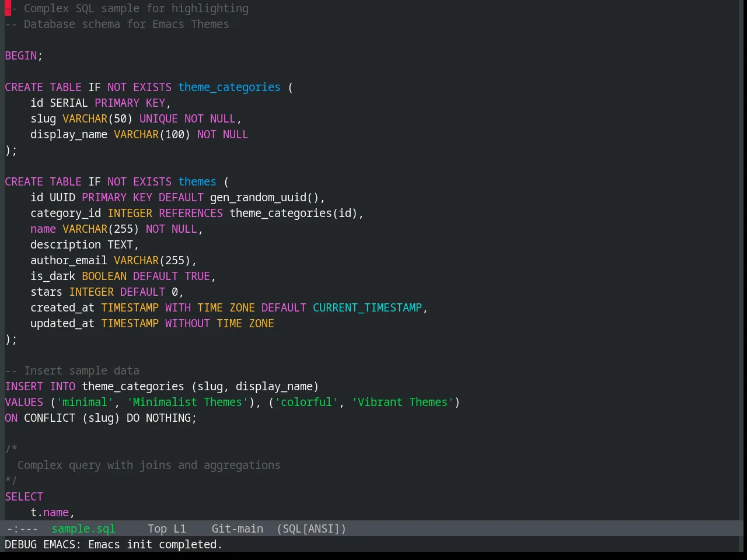The width and height of the screenshot is (747, 560).
Task: Click the is_dark column name
Action: click(x=53, y=276)
